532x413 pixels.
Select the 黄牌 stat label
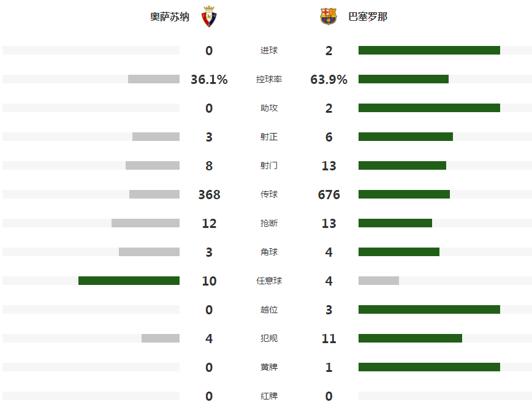tap(269, 367)
